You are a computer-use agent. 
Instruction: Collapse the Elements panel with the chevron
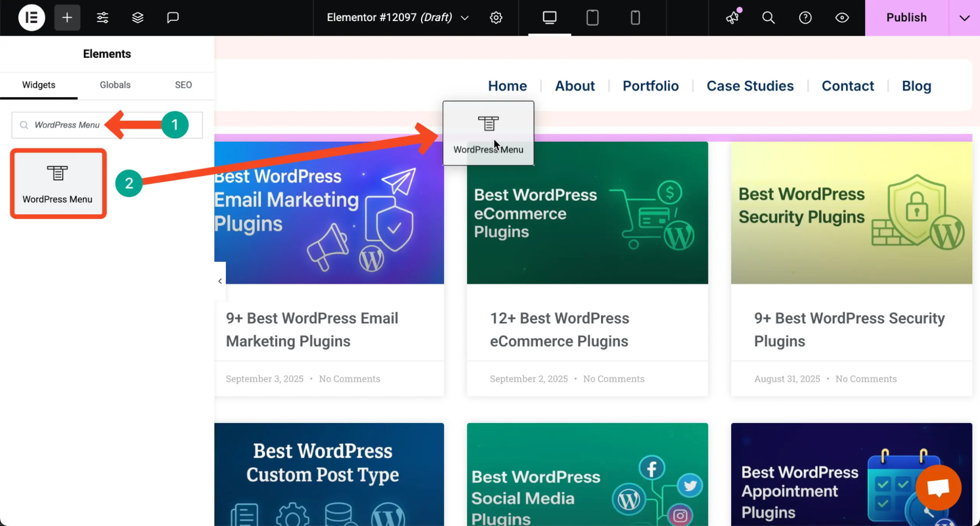(220, 281)
